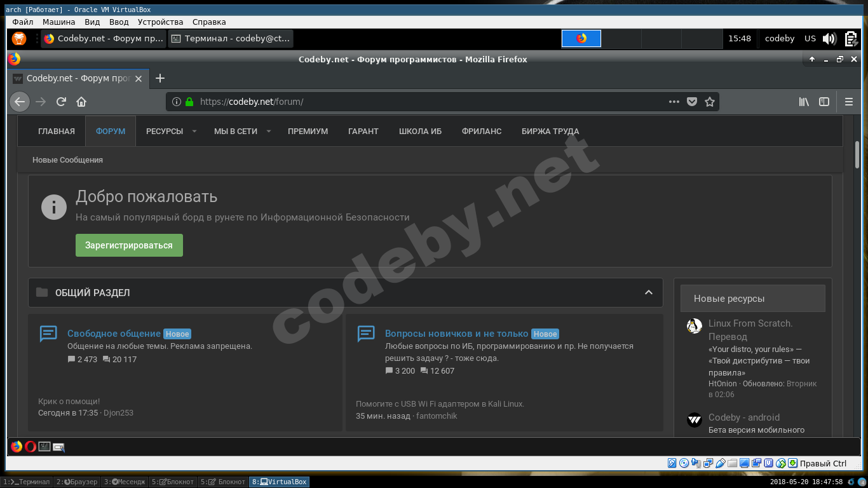Launch Opera from the dock
The image size is (868, 488).
[x=30, y=446]
